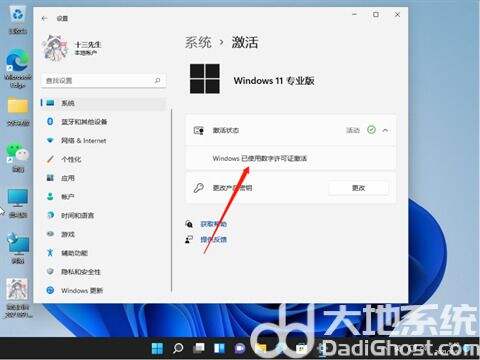Click the green activation checkmark icon
This screenshot has height=360, width=480.
coord(371,130)
